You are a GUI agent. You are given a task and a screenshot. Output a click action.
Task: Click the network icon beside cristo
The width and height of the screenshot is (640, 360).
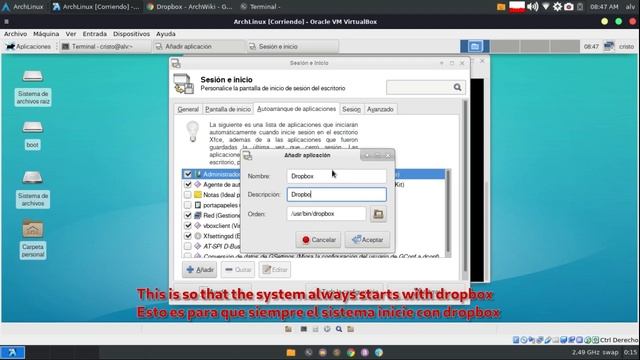609,46
